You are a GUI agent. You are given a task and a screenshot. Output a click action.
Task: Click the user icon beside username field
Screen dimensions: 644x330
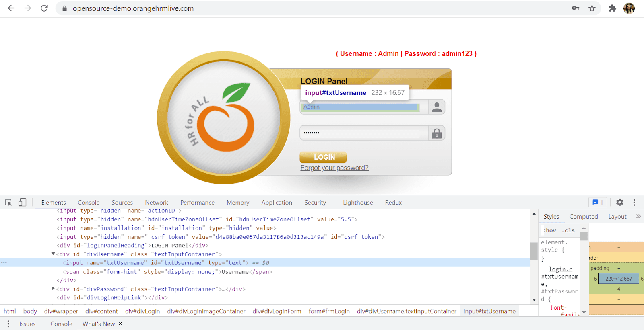(x=437, y=107)
